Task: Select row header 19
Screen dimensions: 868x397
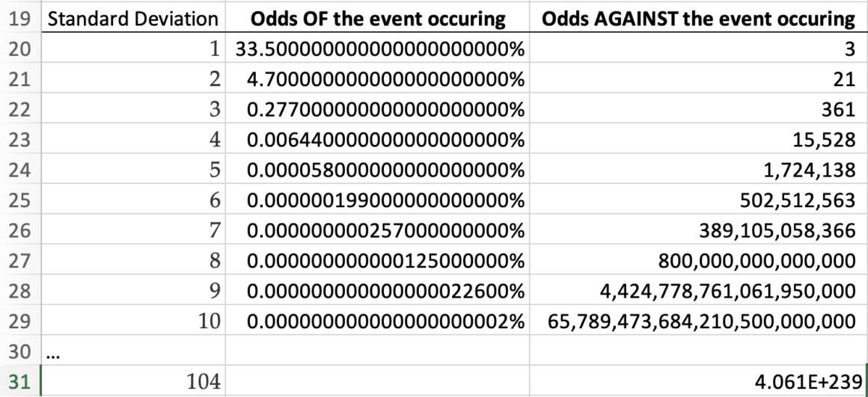Action: coord(20,19)
